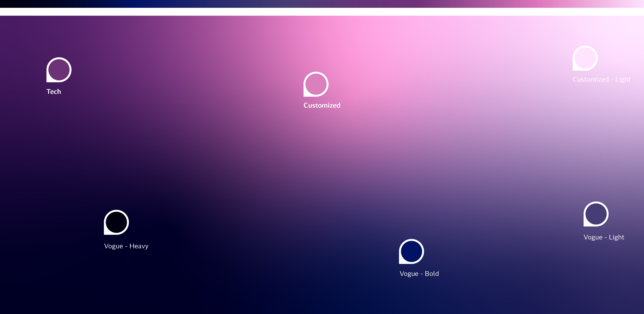Click the bold "Customized" text label
This screenshot has width=644, height=314.
[322, 105]
